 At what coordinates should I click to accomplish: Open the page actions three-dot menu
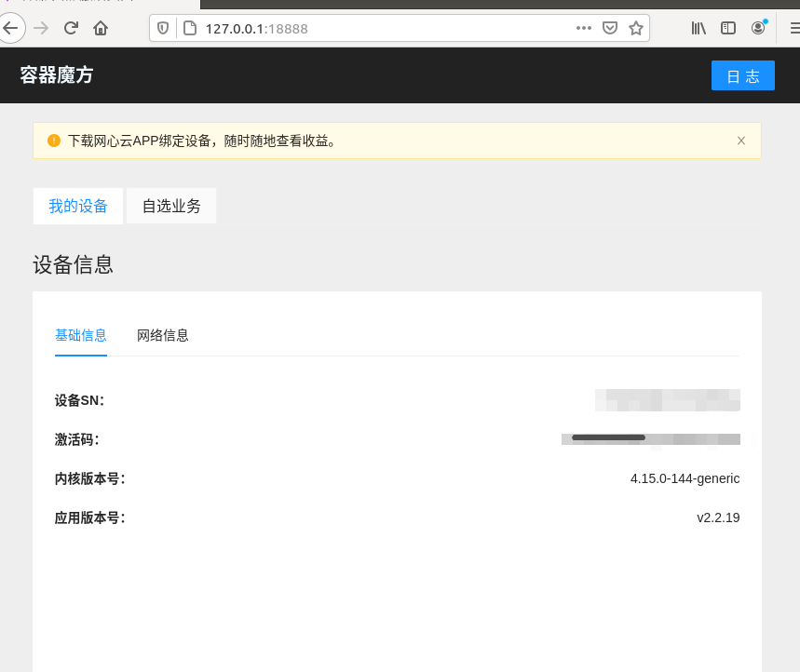coord(584,28)
